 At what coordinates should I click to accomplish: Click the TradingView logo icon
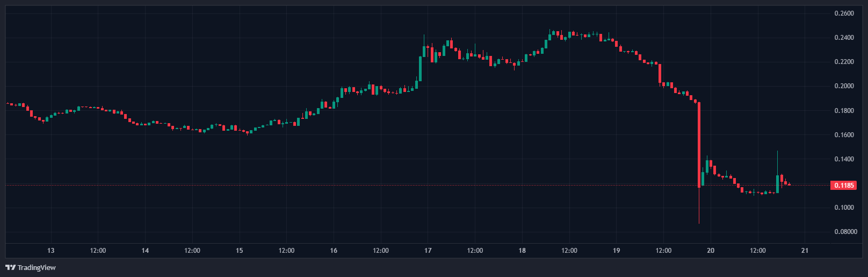click(x=10, y=267)
